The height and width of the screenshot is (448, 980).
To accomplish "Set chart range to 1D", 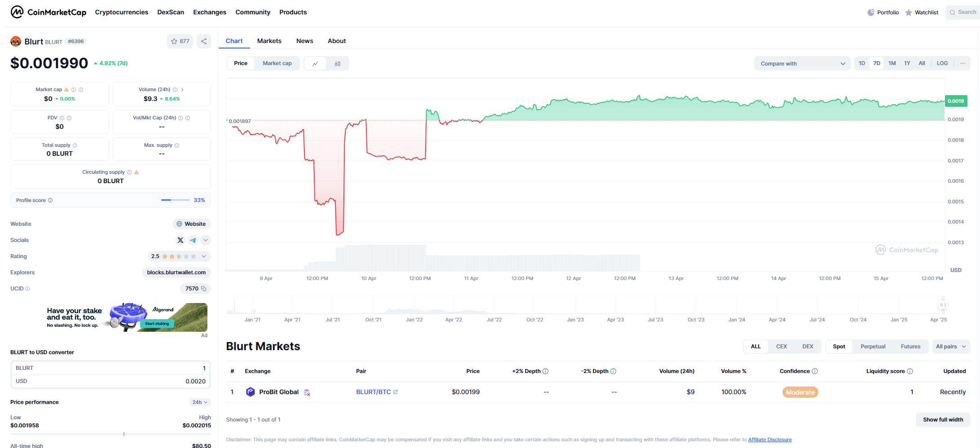I will point(862,63).
